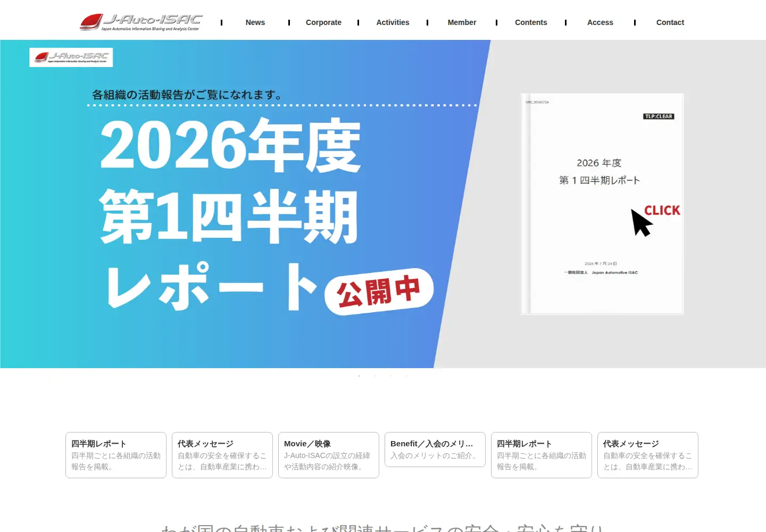Open the Benefit／入会のメリ… card
Viewport: 766px width, 532px height.
pos(435,450)
